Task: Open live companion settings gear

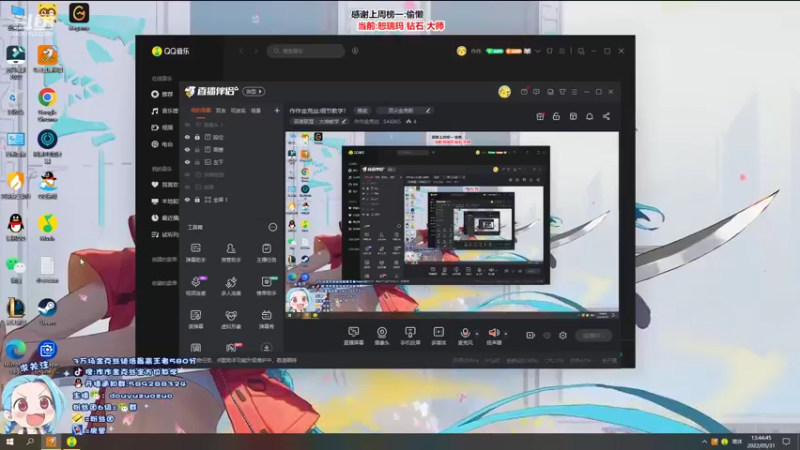Action: click(563, 335)
